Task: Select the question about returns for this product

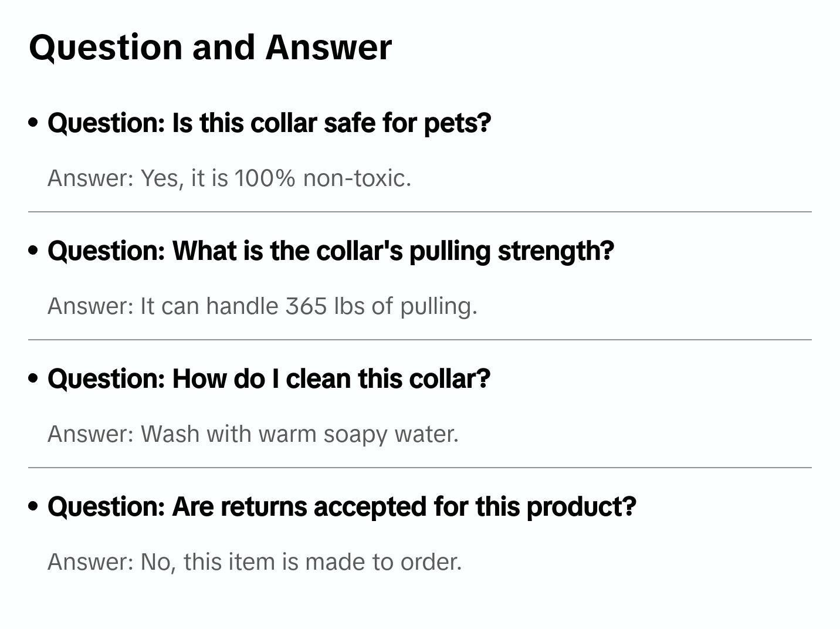Action: pos(341,507)
